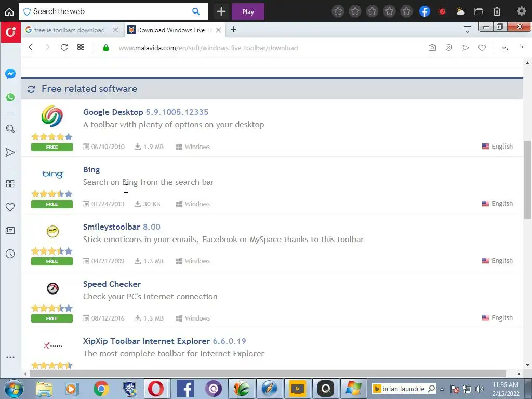Open the My Flow icon in the sidebar
532x399 pixels.
tap(10, 152)
